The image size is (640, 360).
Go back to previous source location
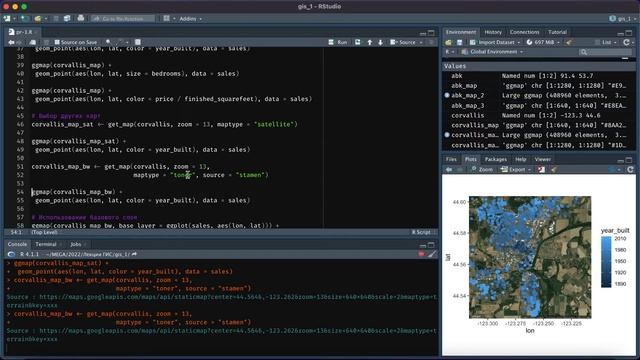click(x=11, y=42)
